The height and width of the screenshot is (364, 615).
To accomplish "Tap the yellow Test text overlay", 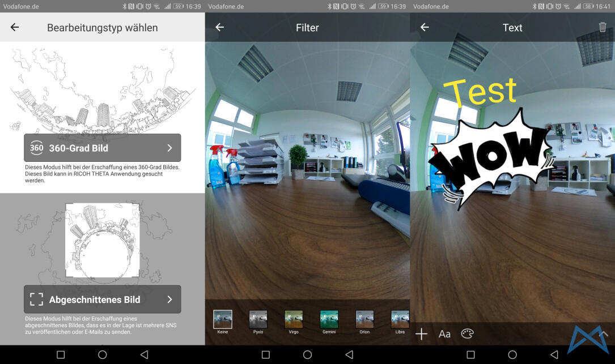I will [x=480, y=92].
